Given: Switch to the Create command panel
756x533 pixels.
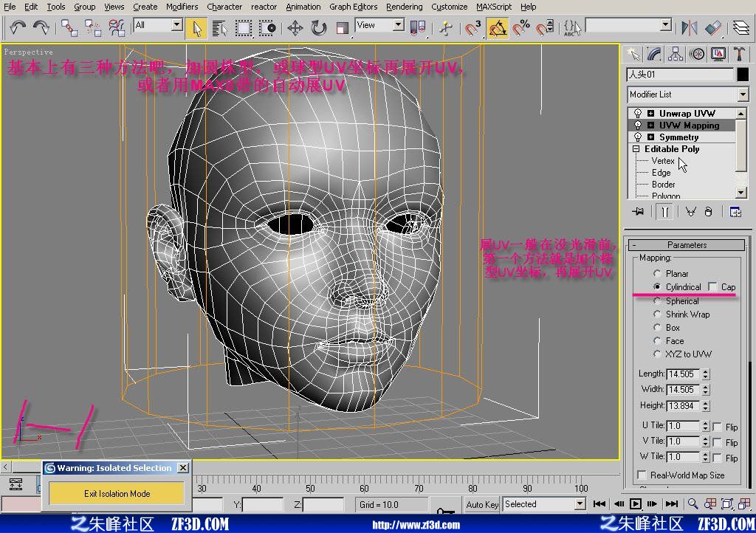Looking at the screenshot, I should [633, 54].
